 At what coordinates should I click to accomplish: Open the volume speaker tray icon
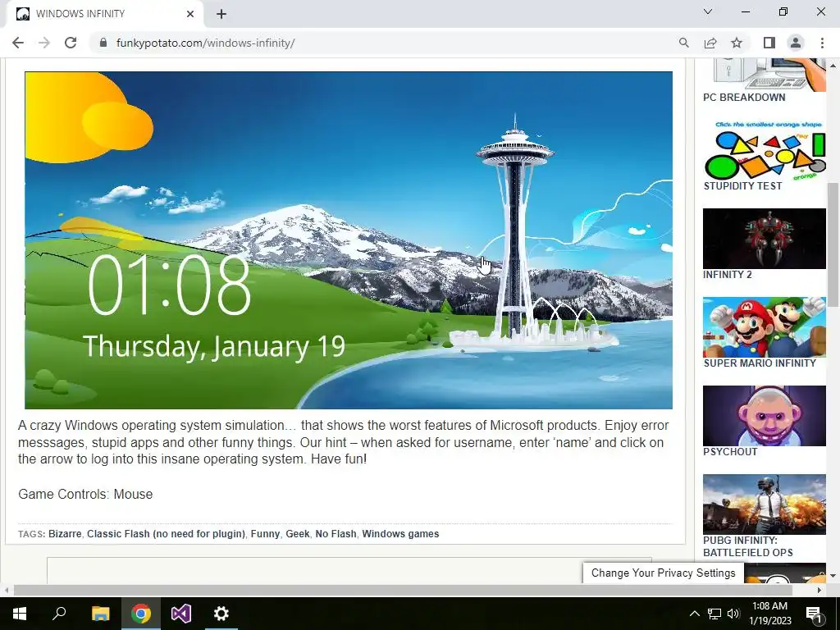[733, 614]
